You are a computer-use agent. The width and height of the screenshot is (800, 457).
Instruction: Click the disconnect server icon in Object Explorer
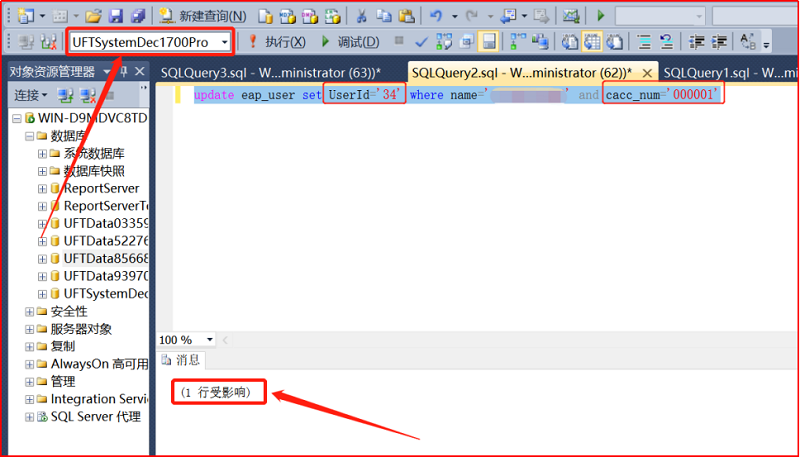[88, 95]
